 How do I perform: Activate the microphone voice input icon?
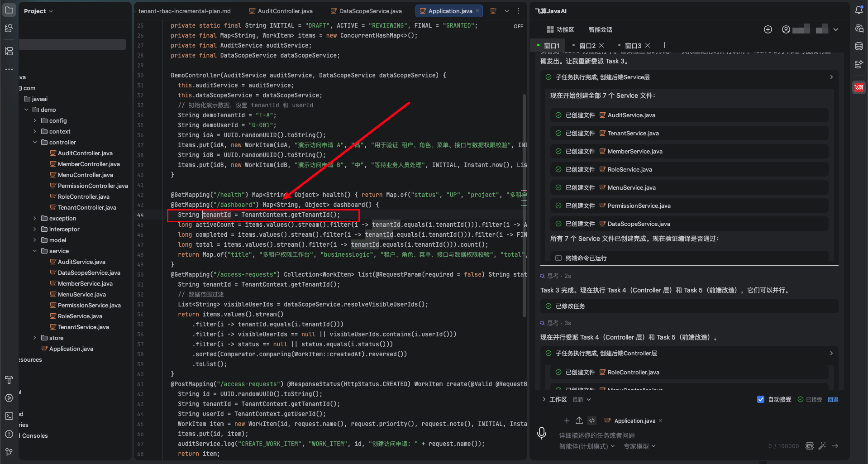coord(542,433)
